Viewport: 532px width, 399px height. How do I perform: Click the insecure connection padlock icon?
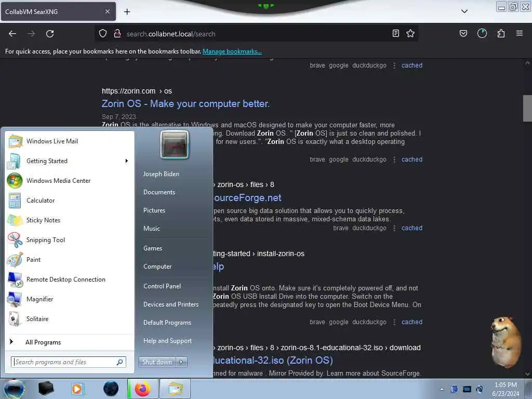[117, 34]
